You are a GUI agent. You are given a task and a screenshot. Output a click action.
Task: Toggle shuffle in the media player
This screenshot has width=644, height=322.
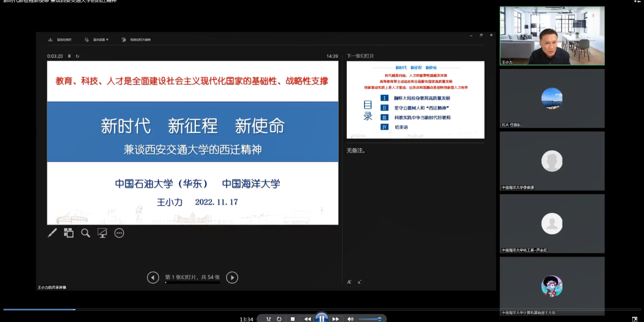[x=268, y=319]
